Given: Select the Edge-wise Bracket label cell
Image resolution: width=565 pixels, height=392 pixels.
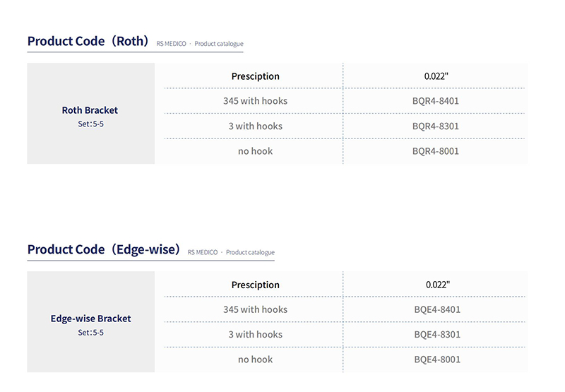Looking at the screenshot, I should [x=91, y=322].
